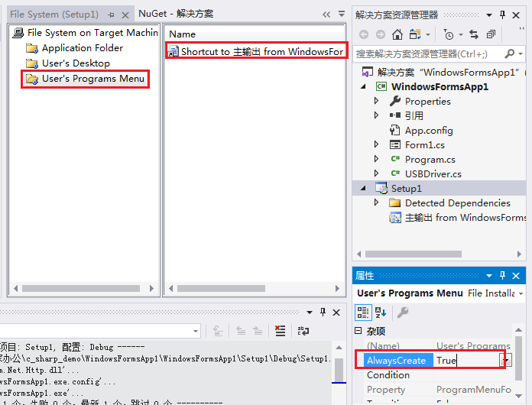Select USBDriver.cs file
532x405 pixels.
[x=426, y=174]
